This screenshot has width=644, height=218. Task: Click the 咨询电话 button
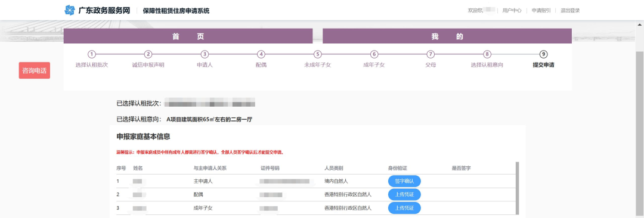click(x=35, y=70)
